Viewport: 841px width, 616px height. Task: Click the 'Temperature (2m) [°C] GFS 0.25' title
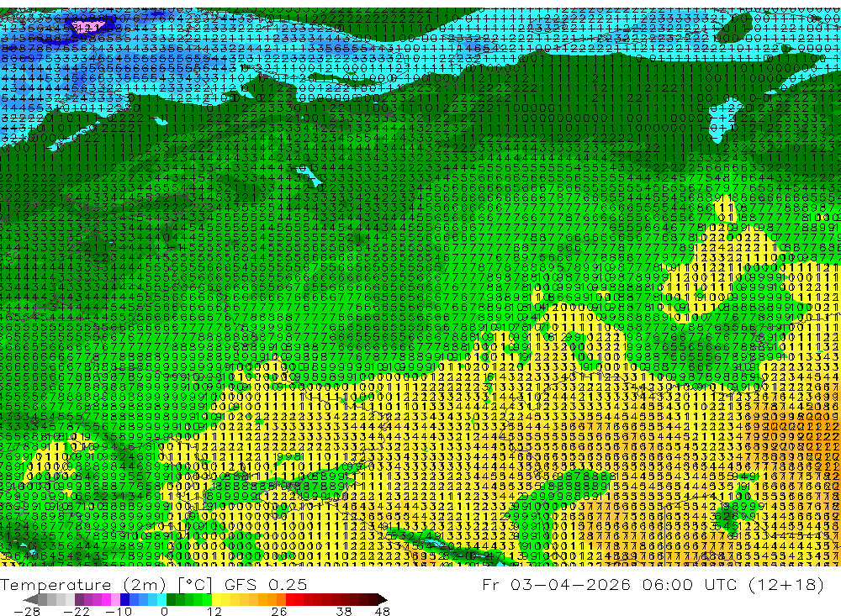(x=153, y=585)
